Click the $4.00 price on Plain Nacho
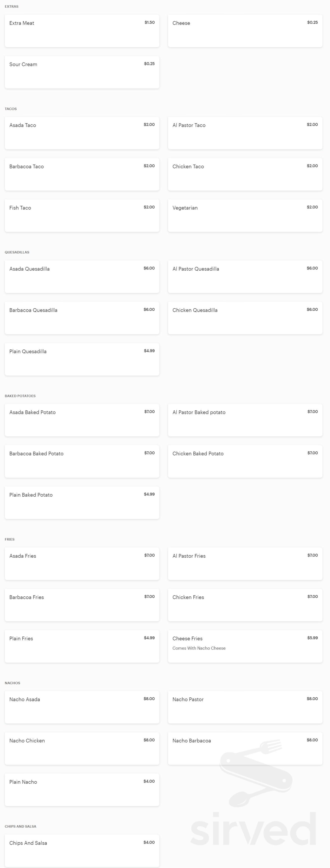 click(x=149, y=782)
